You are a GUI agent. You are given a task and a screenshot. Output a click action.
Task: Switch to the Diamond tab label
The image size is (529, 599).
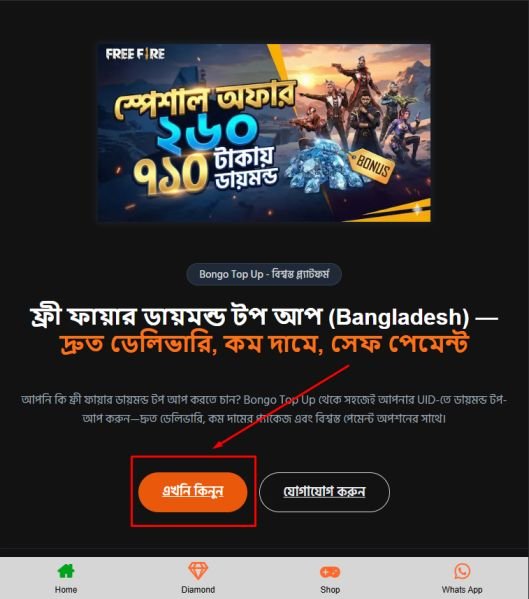click(x=198, y=589)
